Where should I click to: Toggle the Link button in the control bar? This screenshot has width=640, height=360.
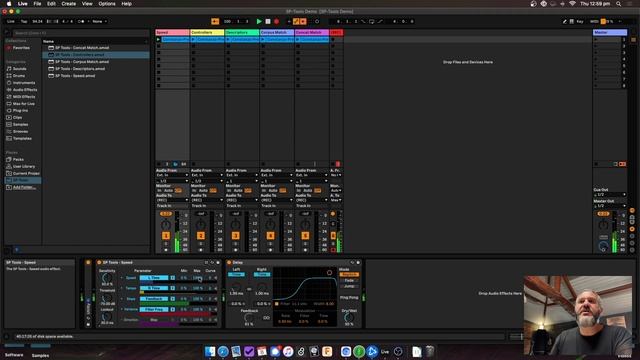[11, 21]
